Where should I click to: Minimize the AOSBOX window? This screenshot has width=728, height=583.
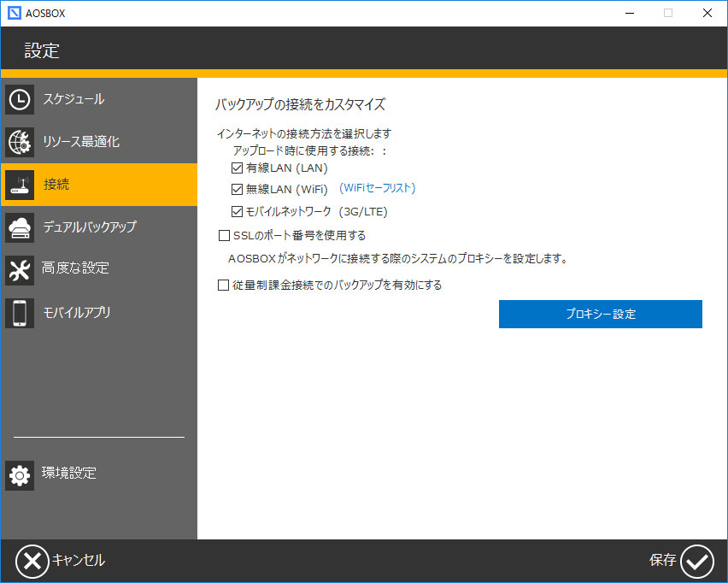[630, 13]
